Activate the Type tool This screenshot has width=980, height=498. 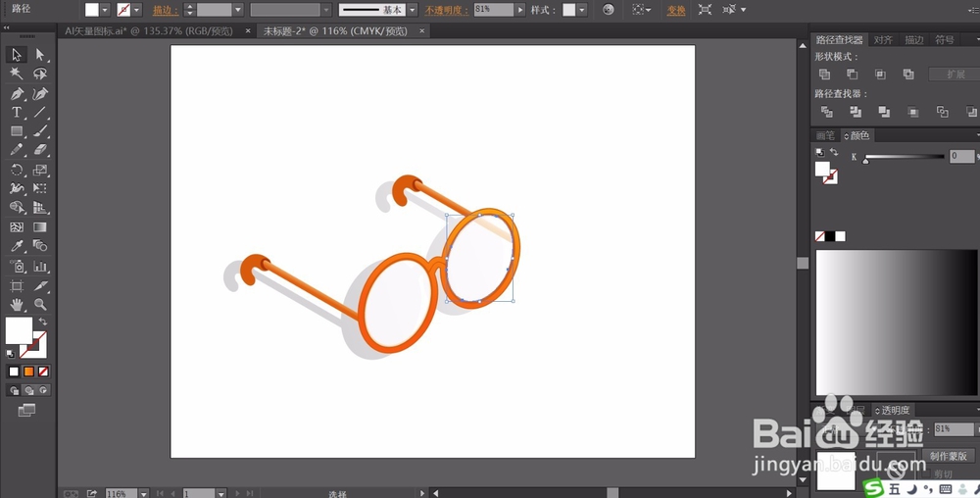pyautogui.click(x=17, y=113)
